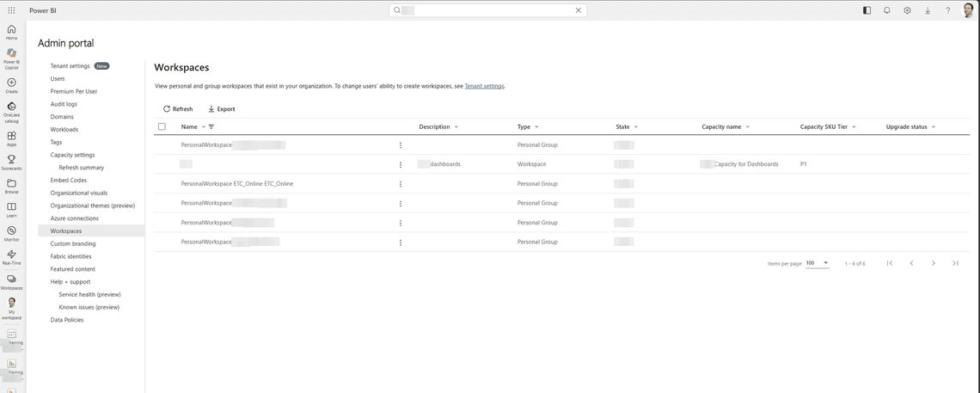
Task: Open the Items per page dropdown
Action: coord(818,263)
